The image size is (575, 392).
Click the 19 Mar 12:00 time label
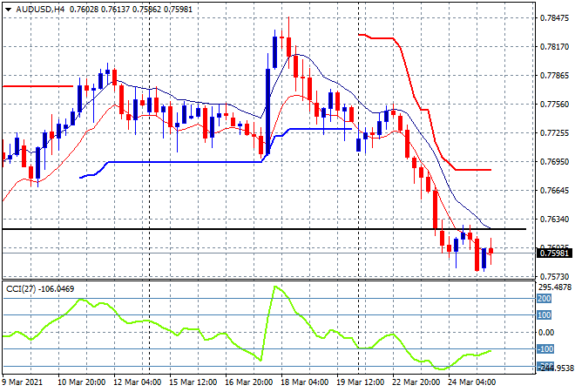pyautogui.click(x=360, y=382)
